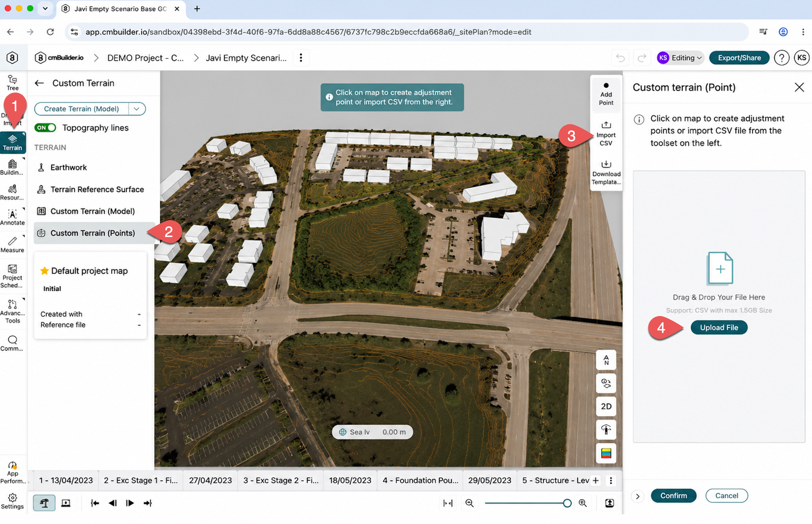Open scenario three-dot menu in breadcrumb
This screenshot has width=812, height=524.
tap(301, 58)
